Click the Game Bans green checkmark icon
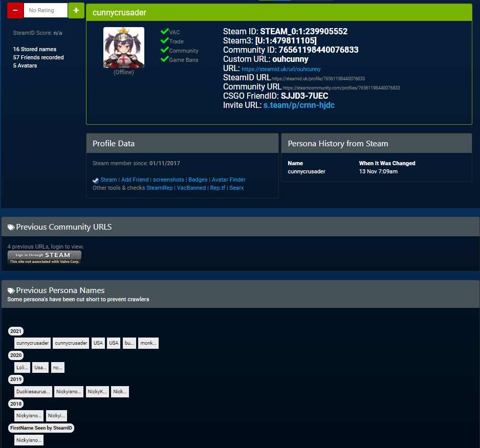 [x=165, y=59]
